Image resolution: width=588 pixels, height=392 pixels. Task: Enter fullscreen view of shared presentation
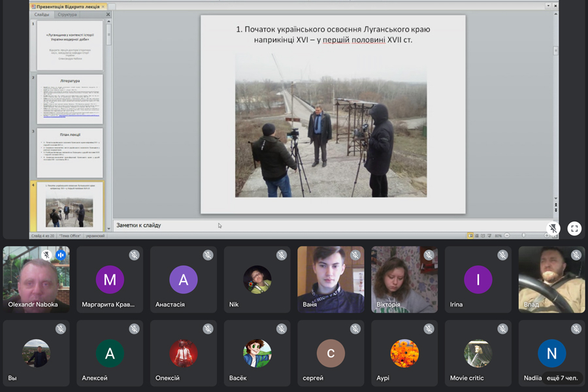[x=574, y=229]
